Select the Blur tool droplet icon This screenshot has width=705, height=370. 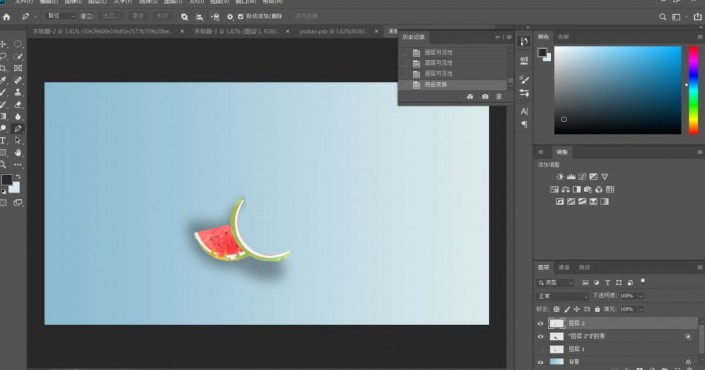pos(18,116)
